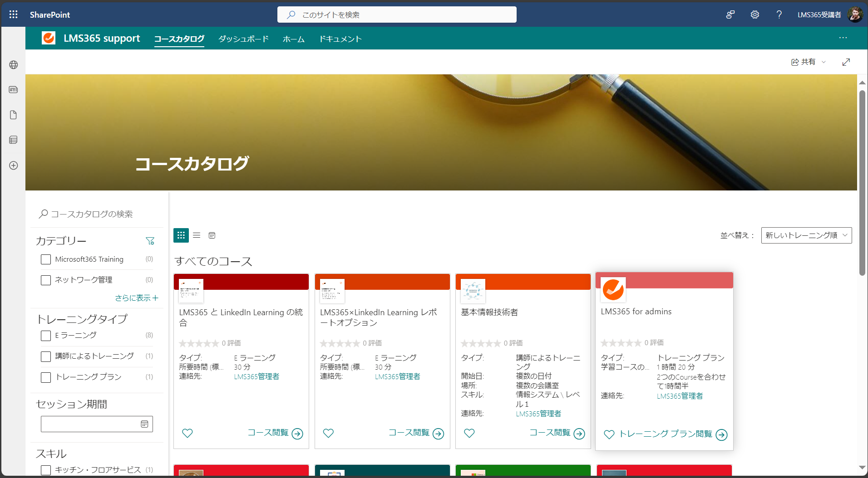Open the app launcher waffle icon
868x478 pixels.
click(13, 14)
